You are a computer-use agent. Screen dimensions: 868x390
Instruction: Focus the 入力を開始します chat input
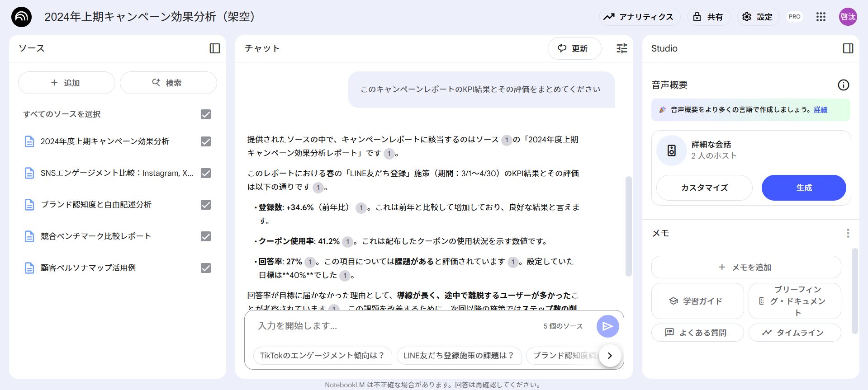click(394, 326)
